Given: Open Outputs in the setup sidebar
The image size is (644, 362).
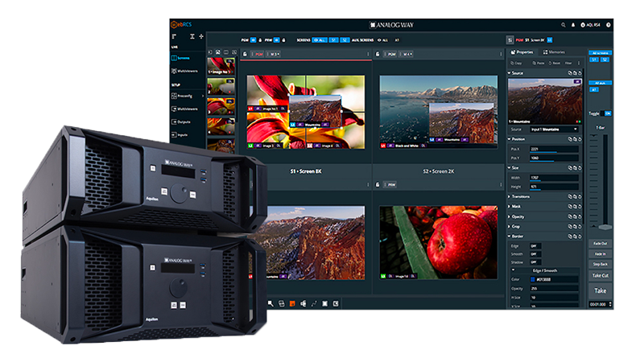Looking at the screenshot, I should 185,121.
